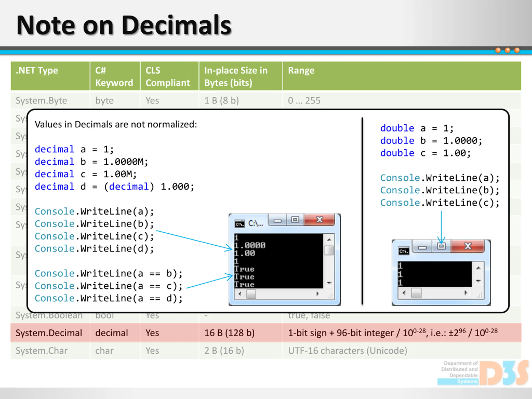Click left arrow of left console horizontal scrollbar
532x399 pixels.
click(x=240, y=294)
